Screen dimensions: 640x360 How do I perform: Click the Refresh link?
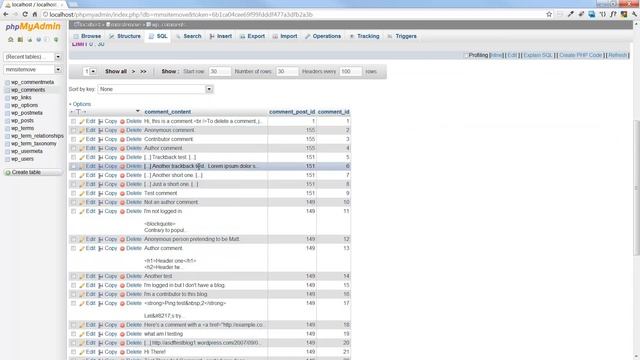coord(617,55)
